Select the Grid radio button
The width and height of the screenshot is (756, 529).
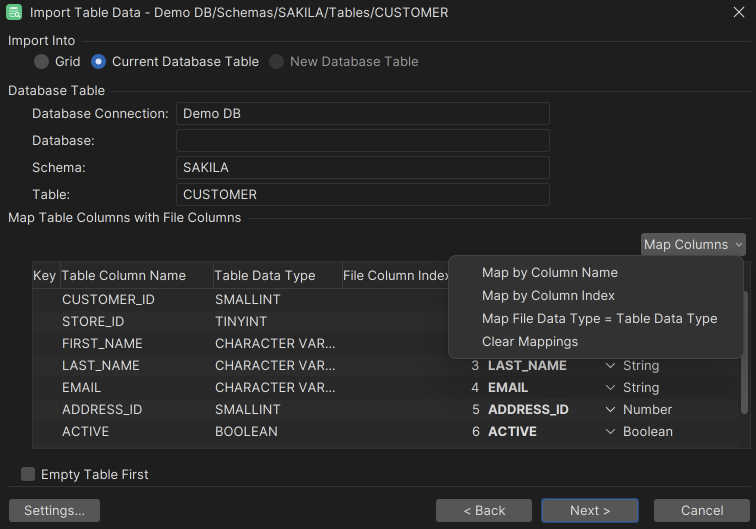(41, 61)
